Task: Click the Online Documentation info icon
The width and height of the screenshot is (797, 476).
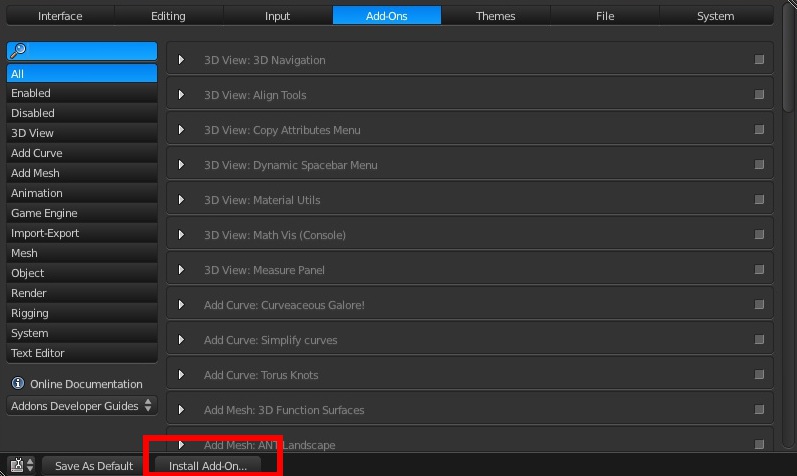Action: tap(18, 383)
